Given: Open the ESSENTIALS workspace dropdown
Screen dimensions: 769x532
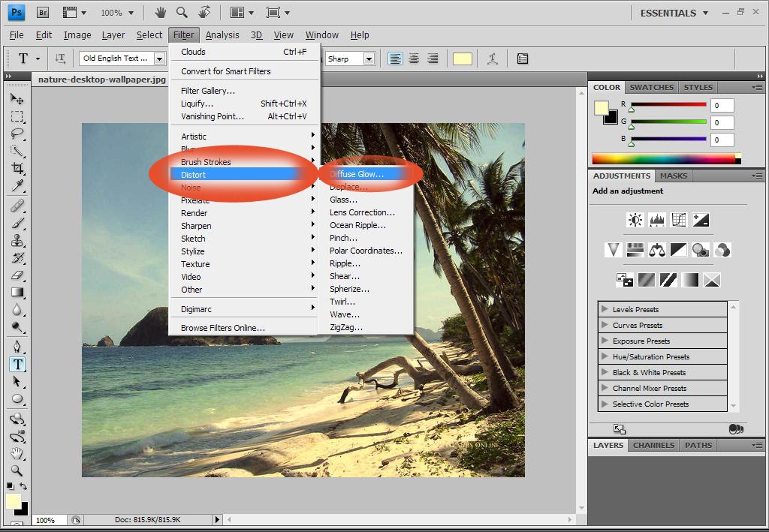Looking at the screenshot, I should [x=674, y=14].
